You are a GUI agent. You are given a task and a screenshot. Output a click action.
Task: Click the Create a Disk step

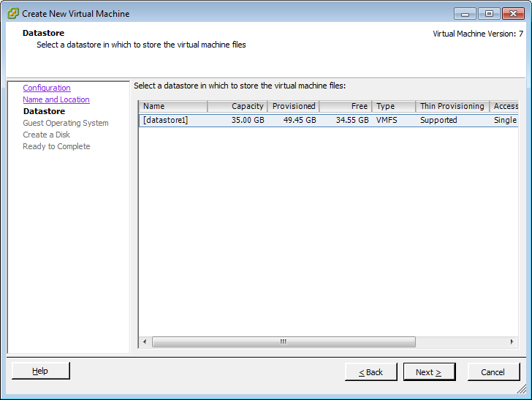[x=47, y=135]
